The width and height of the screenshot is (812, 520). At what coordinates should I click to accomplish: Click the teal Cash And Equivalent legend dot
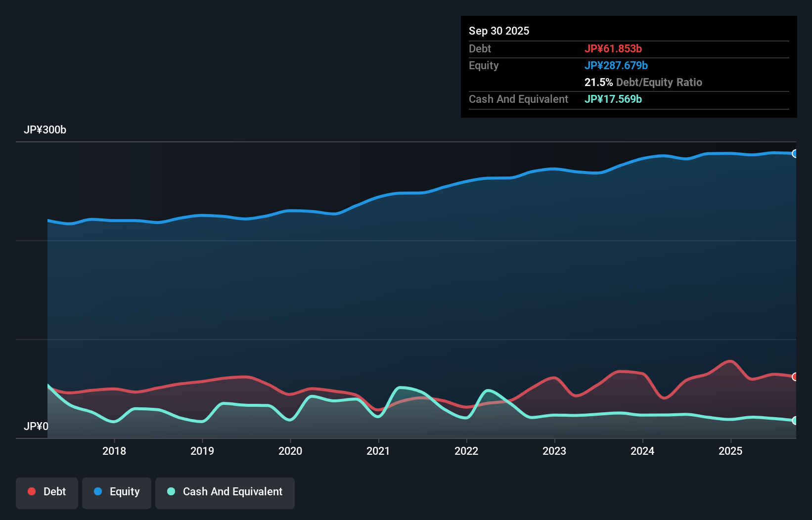coord(171,491)
